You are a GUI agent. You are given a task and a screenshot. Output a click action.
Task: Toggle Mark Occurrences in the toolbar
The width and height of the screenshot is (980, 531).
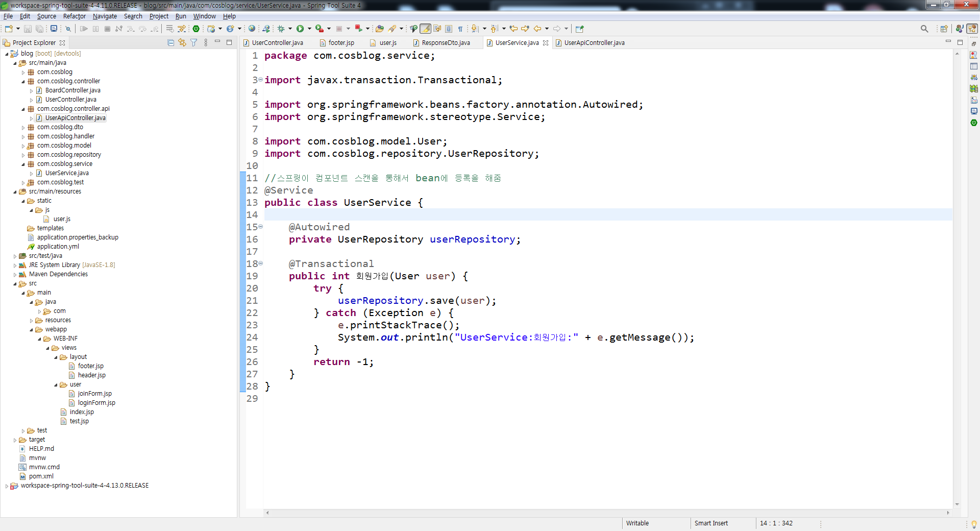(425, 29)
